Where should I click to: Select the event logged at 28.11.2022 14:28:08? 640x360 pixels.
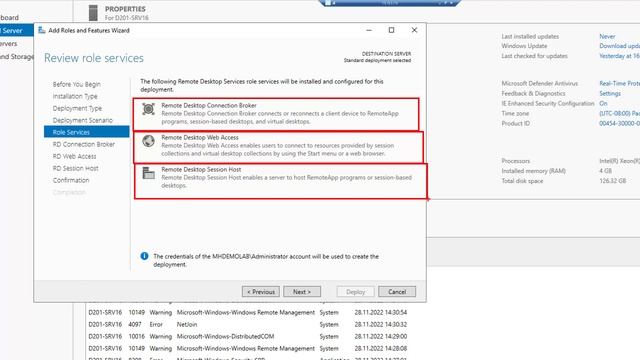pyautogui.click(x=248, y=348)
